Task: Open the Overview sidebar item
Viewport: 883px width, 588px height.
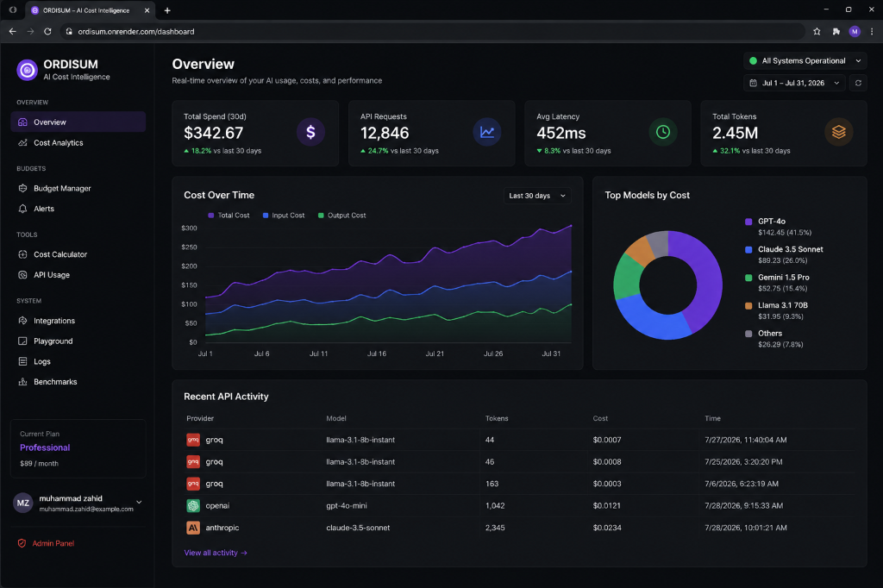Action: 78,122
